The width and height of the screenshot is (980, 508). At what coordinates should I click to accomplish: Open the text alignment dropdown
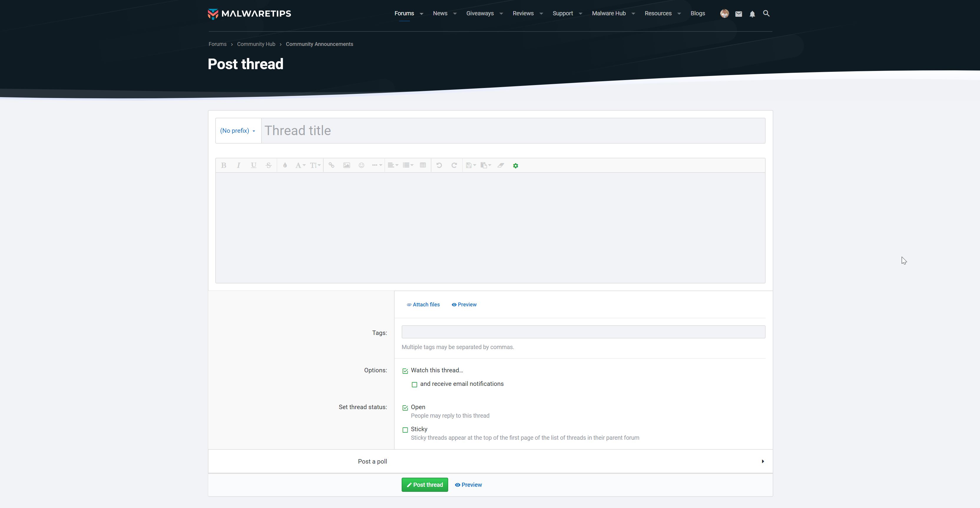[x=393, y=165]
